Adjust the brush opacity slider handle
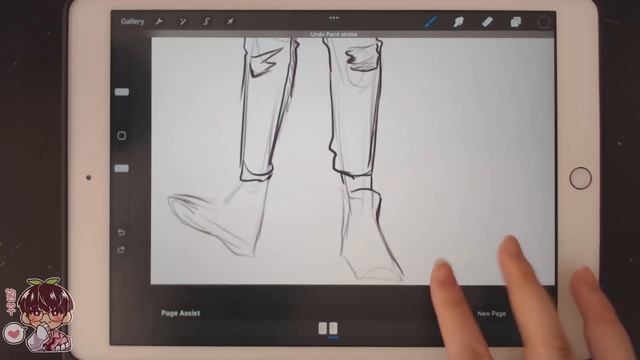The image size is (640, 360). [122, 168]
